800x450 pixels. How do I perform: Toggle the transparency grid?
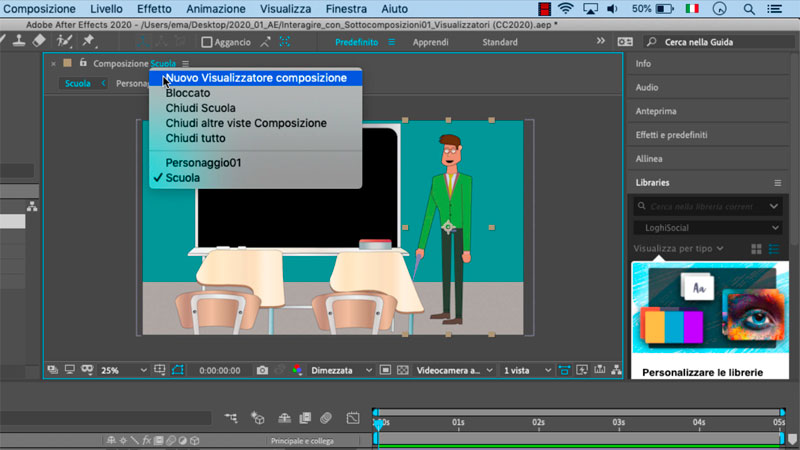403,370
